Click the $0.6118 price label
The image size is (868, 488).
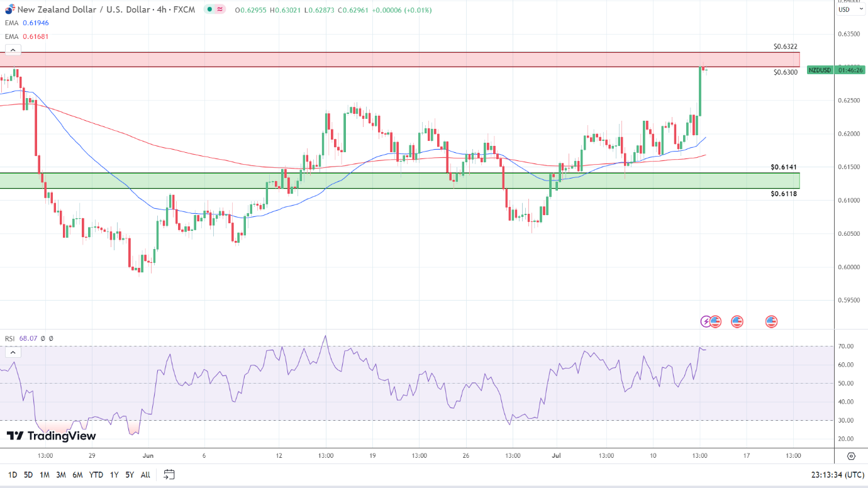(x=784, y=194)
